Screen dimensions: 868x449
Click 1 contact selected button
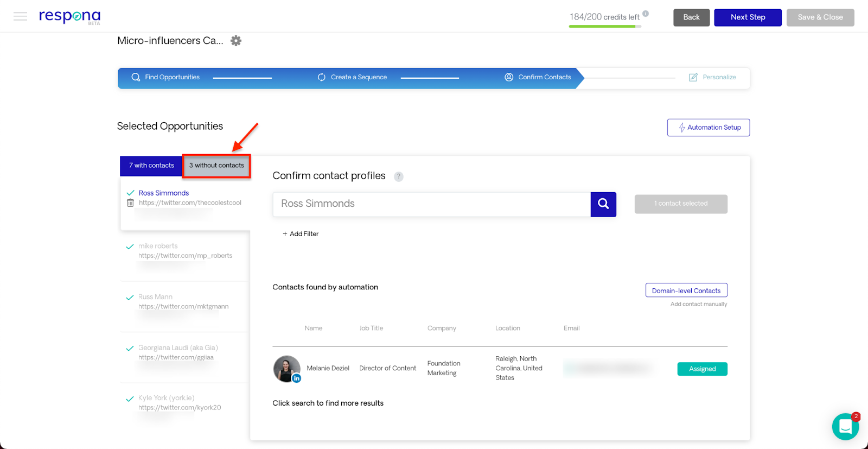(681, 204)
